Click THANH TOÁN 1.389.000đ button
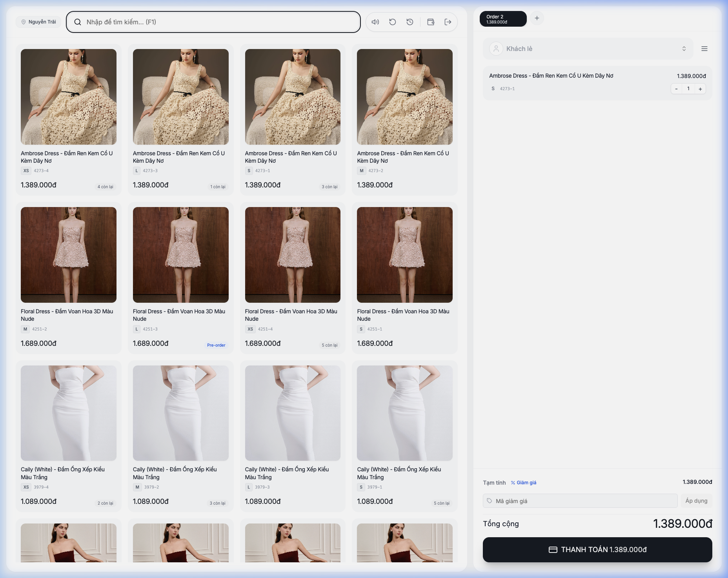Screen dimensions: 728x578 [597, 550]
